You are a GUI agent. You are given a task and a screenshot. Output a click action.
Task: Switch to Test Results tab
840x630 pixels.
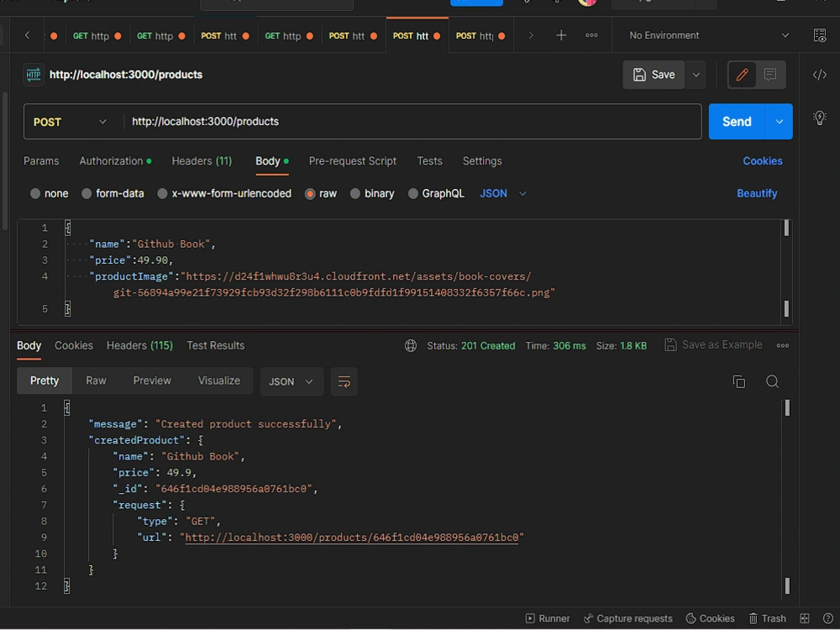(215, 345)
